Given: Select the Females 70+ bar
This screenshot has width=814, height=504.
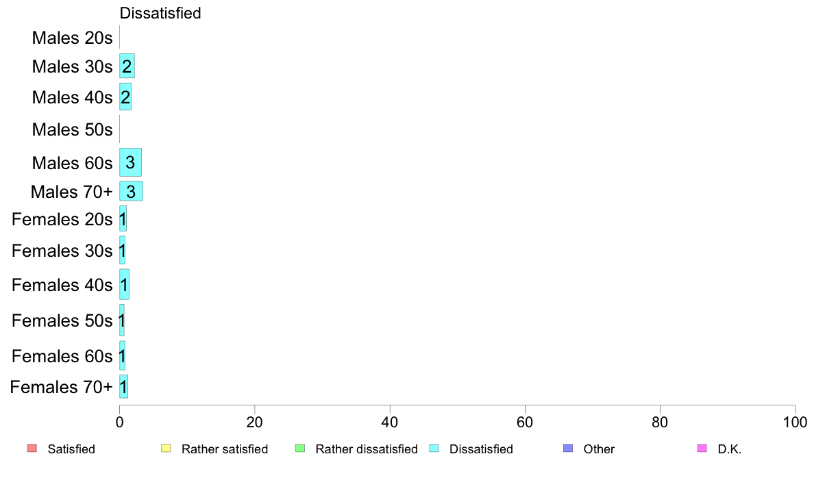Looking at the screenshot, I should pos(123,387).
